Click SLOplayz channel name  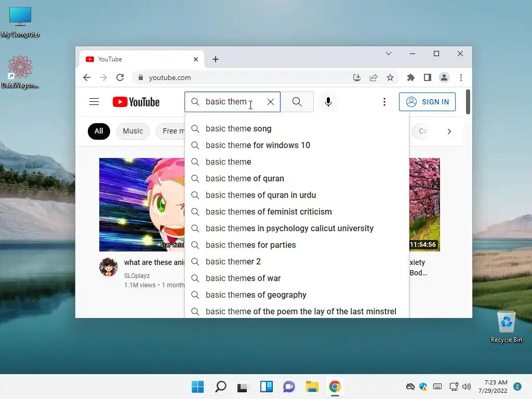pos(137,276)
